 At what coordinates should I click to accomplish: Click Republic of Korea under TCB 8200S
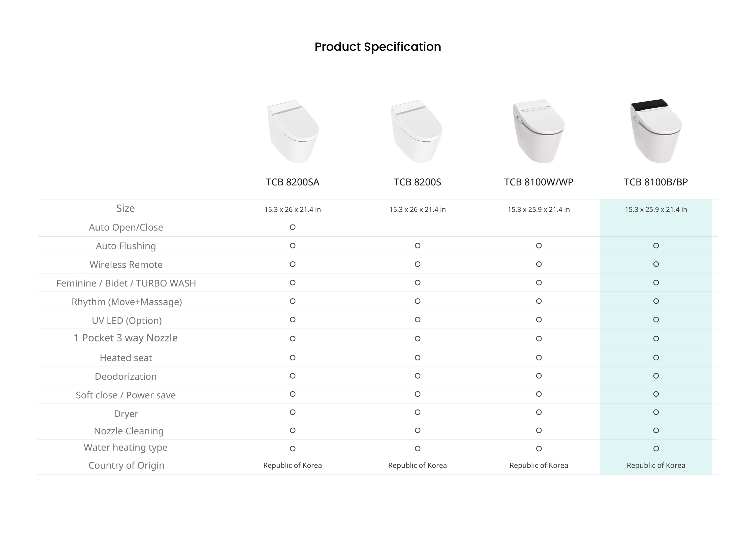click(418, 465)
